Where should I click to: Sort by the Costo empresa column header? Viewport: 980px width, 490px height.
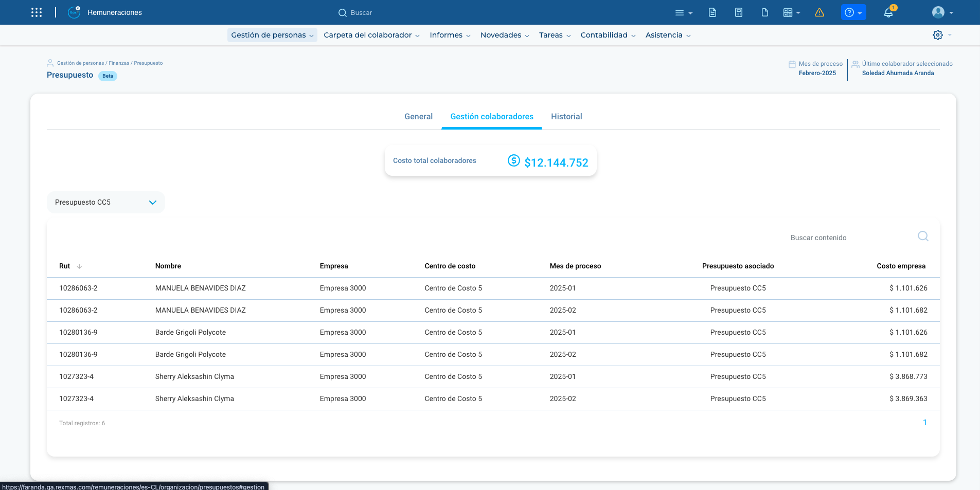901,266
